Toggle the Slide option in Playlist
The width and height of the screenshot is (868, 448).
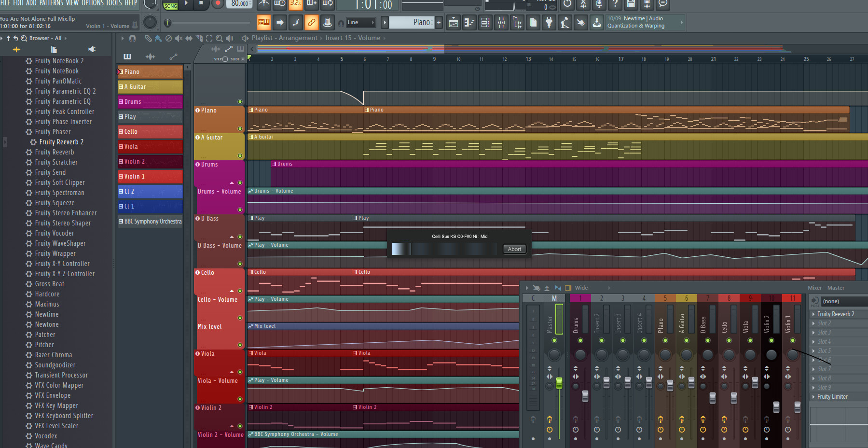coord(243,59)
